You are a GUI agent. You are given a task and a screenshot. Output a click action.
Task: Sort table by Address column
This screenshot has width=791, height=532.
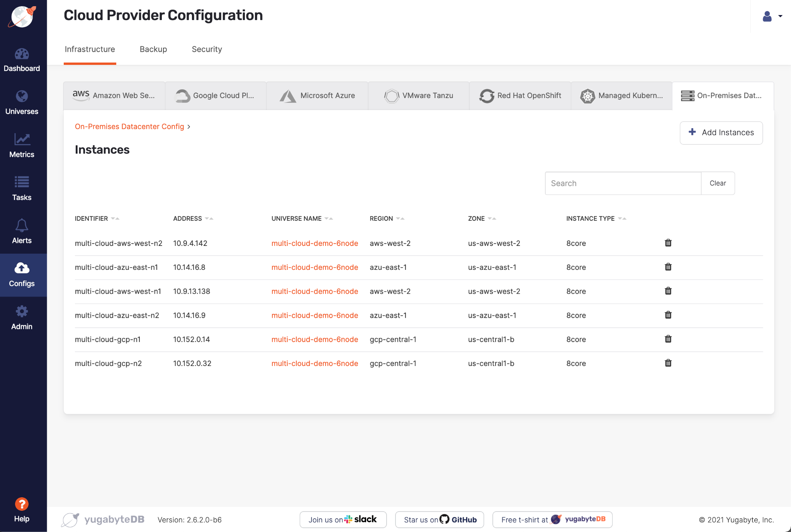(x=193, y=219)
